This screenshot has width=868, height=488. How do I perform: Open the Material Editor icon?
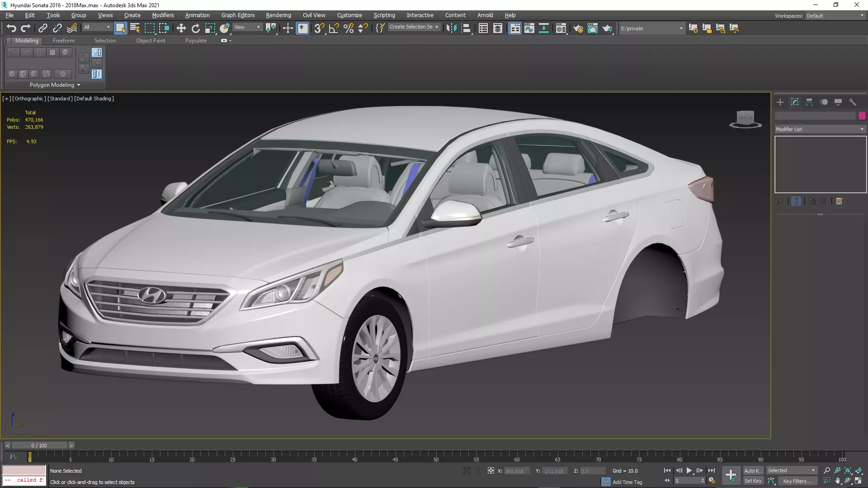(561, 28)
